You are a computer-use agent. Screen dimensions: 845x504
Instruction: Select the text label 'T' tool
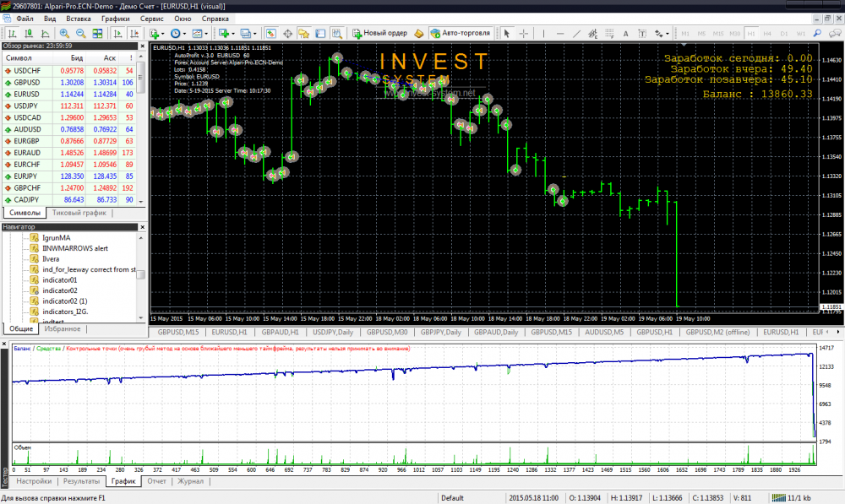[x=642, y=34]
